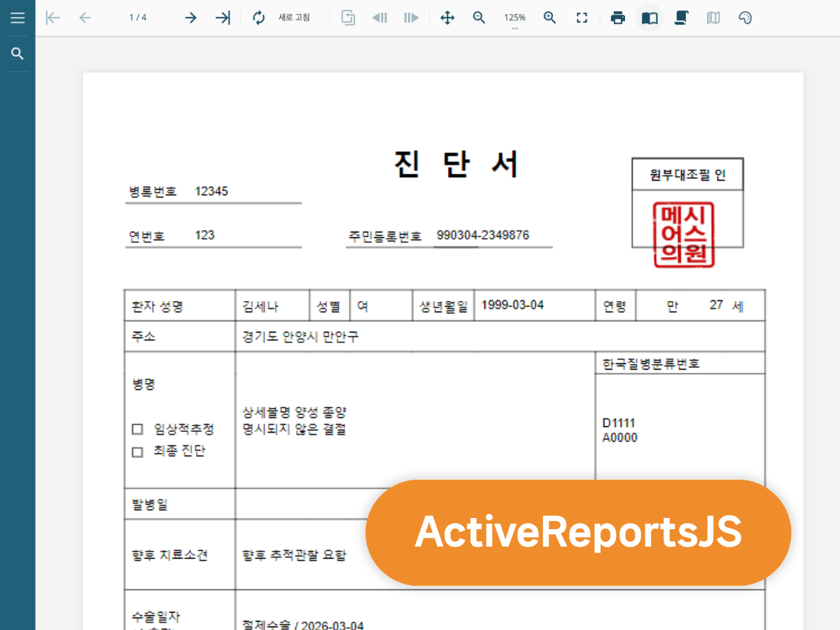The width and height of the screenshot is (840, 630).
Task: Go to the last page of the report
Action: pyautogui.click(x=223, y=17)
